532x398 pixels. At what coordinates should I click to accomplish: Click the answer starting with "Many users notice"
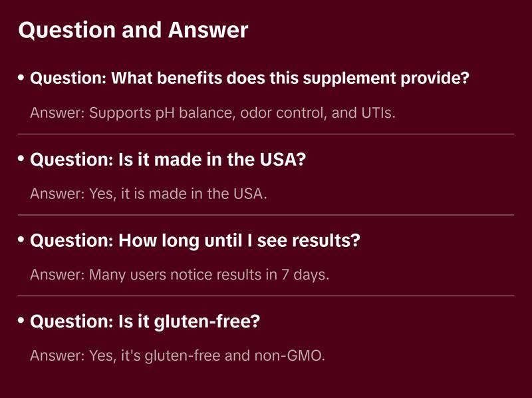180,274
